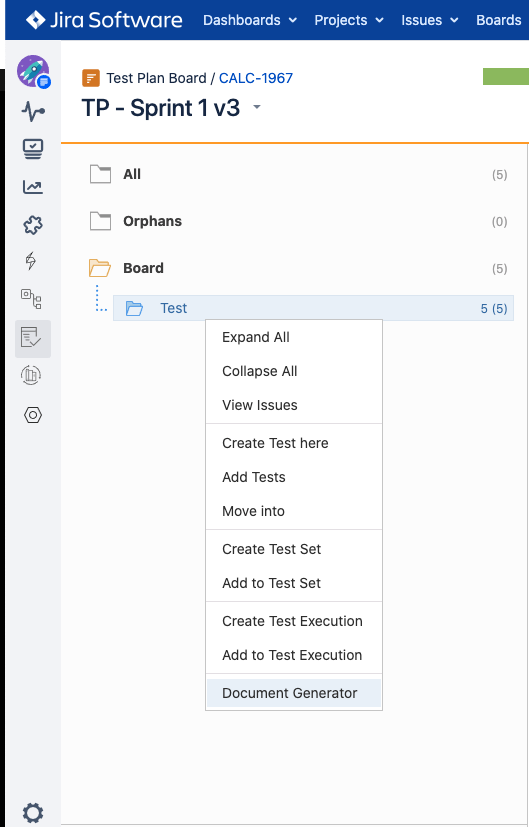
Task: Open the hierarchy tree sidebar icon
Action: (x=31, y=299)
